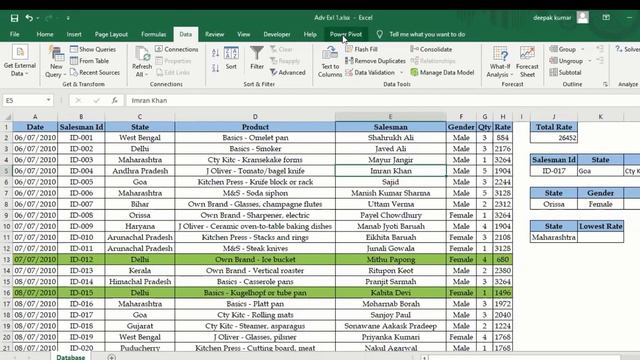640x360 pixels.
Task: Switch to the Insert tab
Action: [x=74, y=35]
